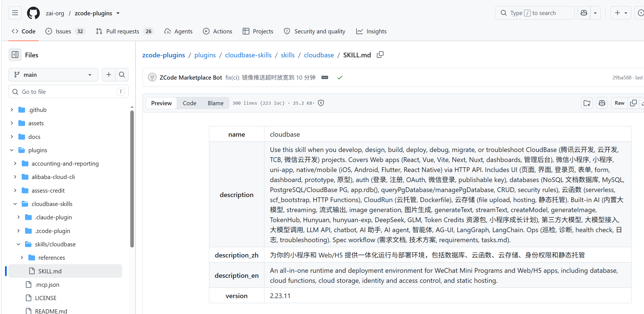
Task: Open the Code repository tab
Action: 24,31
